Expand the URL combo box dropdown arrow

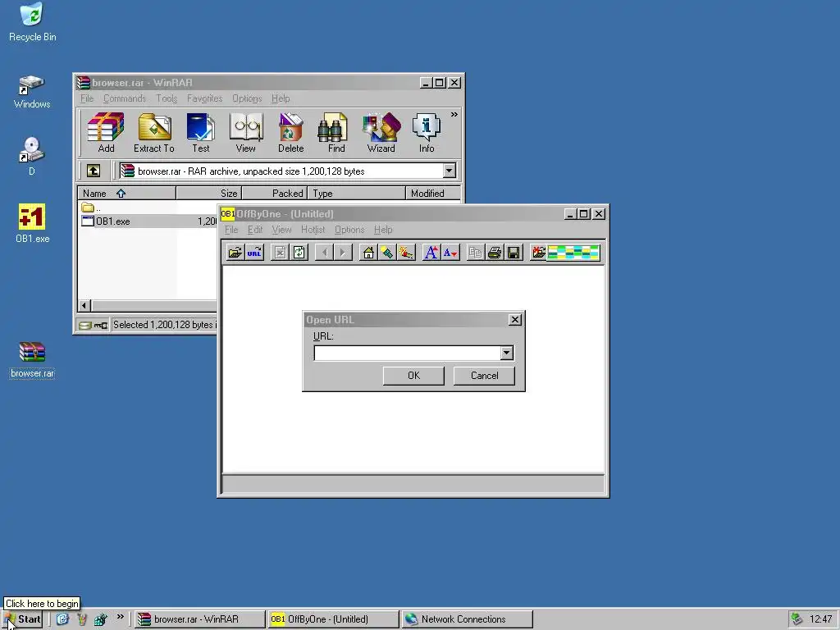point(507,353)
